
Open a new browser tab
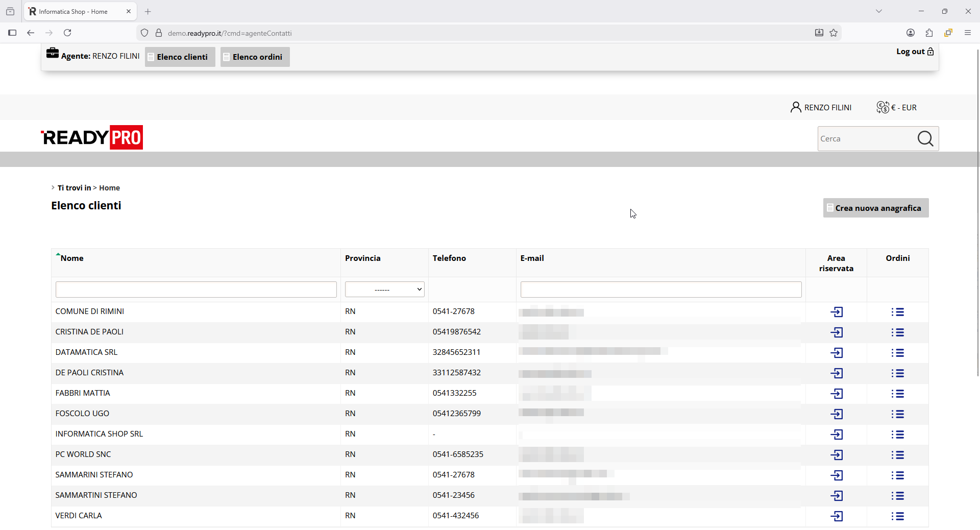tap(148, 11)
